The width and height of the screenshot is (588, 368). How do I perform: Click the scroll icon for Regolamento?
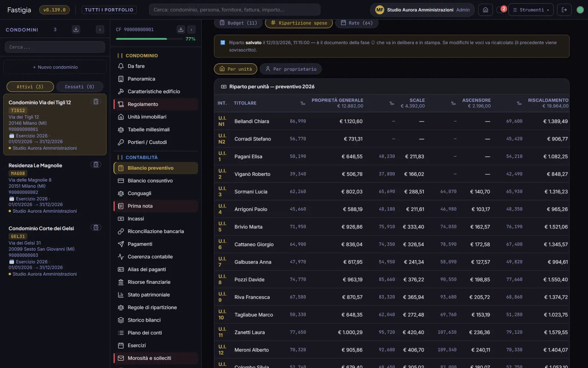click(x=121, y=104)
